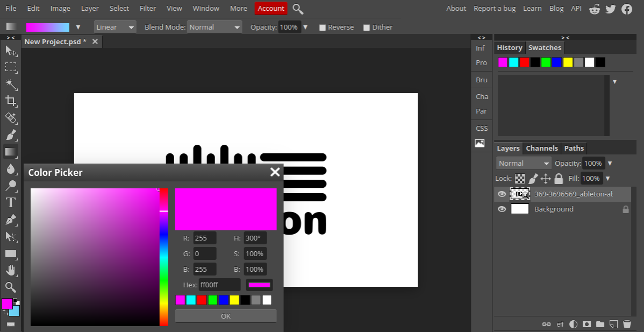
Task: Select the Gradient tool in toolbar
Action: [x=11, y=152]
